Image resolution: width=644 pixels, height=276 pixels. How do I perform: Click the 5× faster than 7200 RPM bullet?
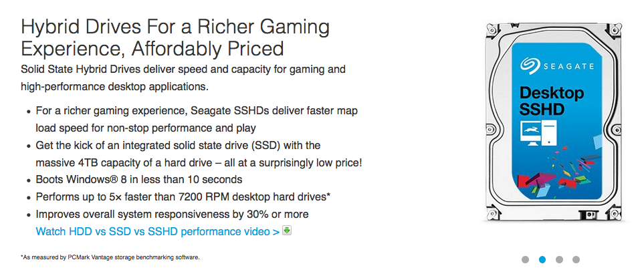pyautogui.click(x=183, y=196)
